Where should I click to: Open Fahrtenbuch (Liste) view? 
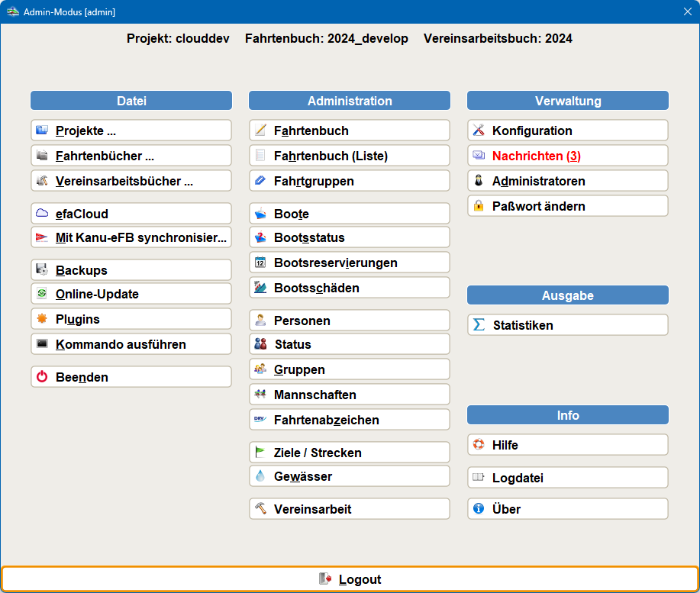point(349,156)
